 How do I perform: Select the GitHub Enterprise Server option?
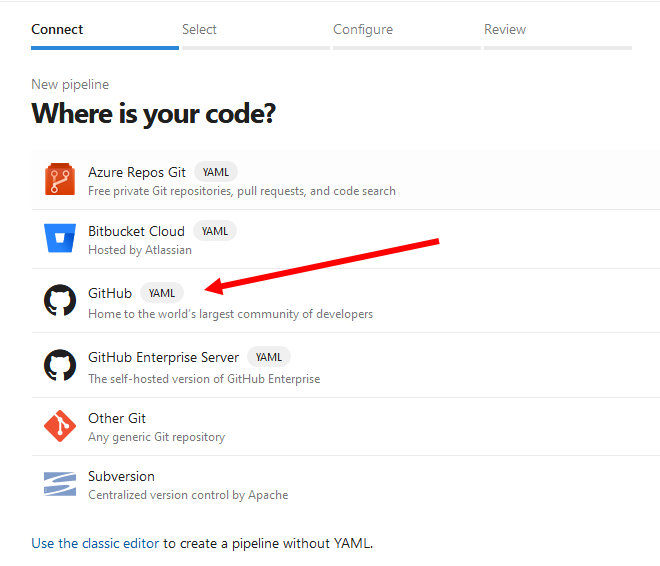tap(346, 365)
